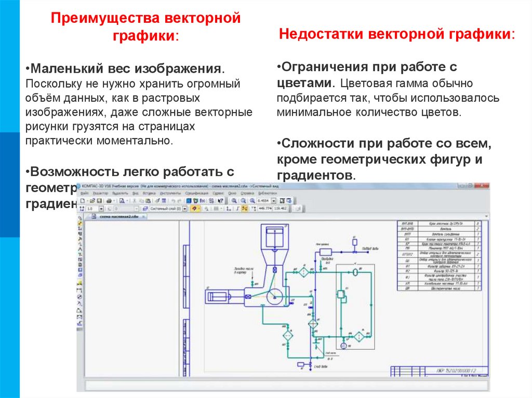Open the 1.0 view scale dropdown arrow
Screen dimensions: 532x398
pyautogui.click(x=101, y=209)
